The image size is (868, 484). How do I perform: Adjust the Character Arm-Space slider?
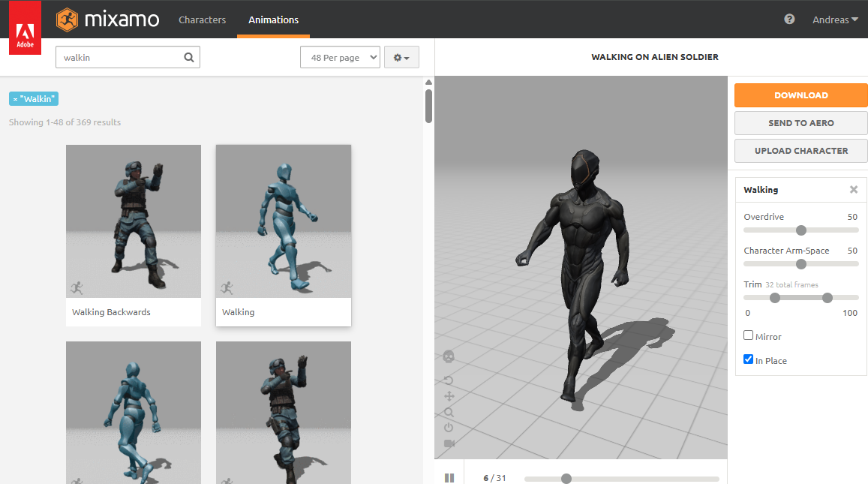pos(801,264)
